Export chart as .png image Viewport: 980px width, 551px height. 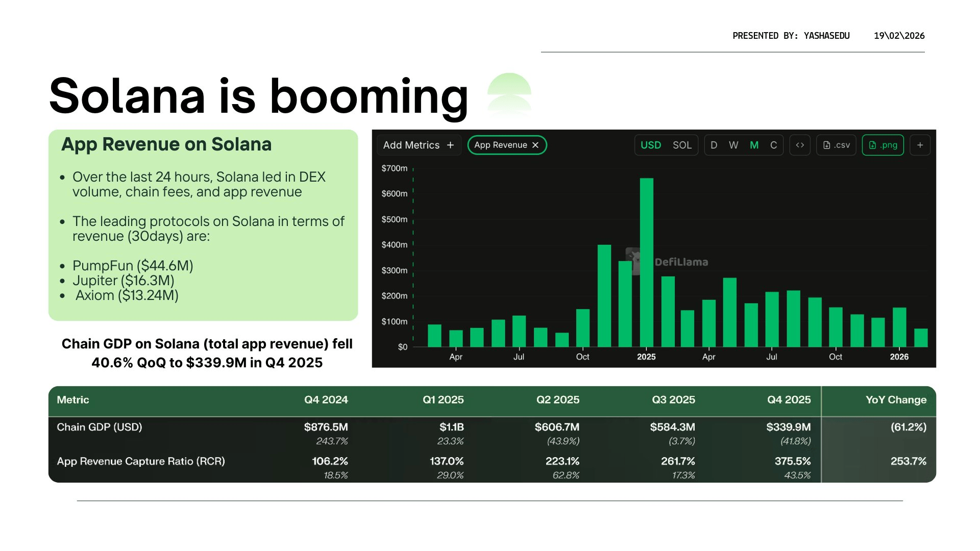(883, 145)
